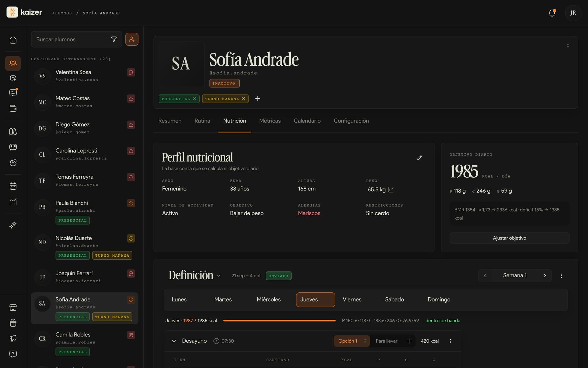The image size is (588, 368).
Task: Go to previous week arrow
Action: pos(485,276)
